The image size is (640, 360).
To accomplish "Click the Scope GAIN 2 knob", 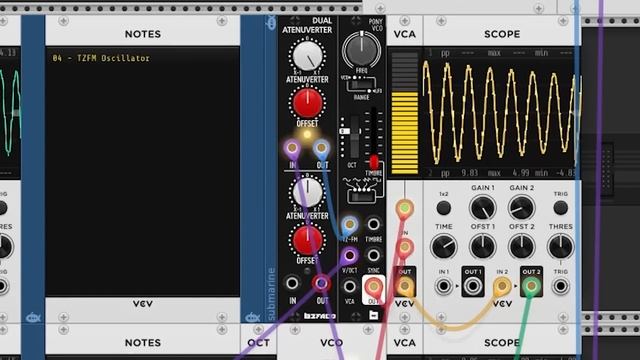I will [522, 208].
